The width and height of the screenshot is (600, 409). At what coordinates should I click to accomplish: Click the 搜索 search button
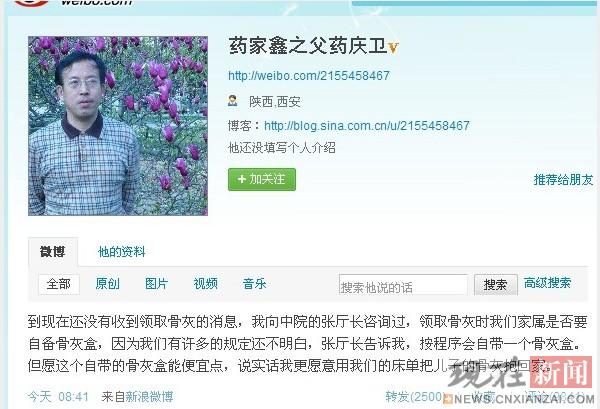click(496, 285)
